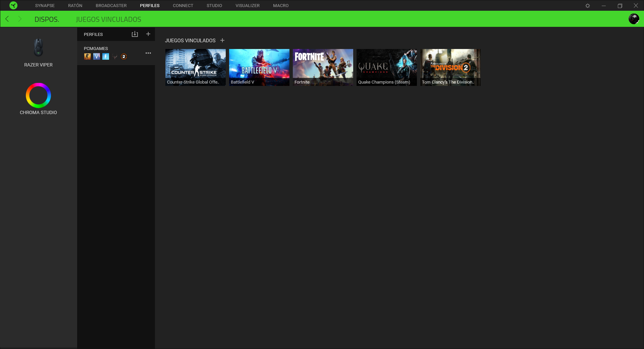The image size is (644, 349).
Task: Select the Fortnite game tile
Action: [x=323, y=67]
